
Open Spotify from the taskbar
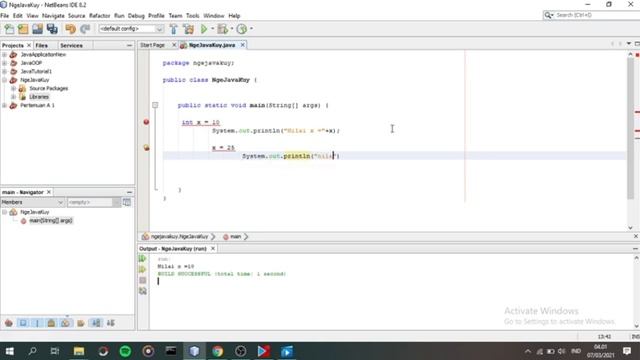(125, 351)
